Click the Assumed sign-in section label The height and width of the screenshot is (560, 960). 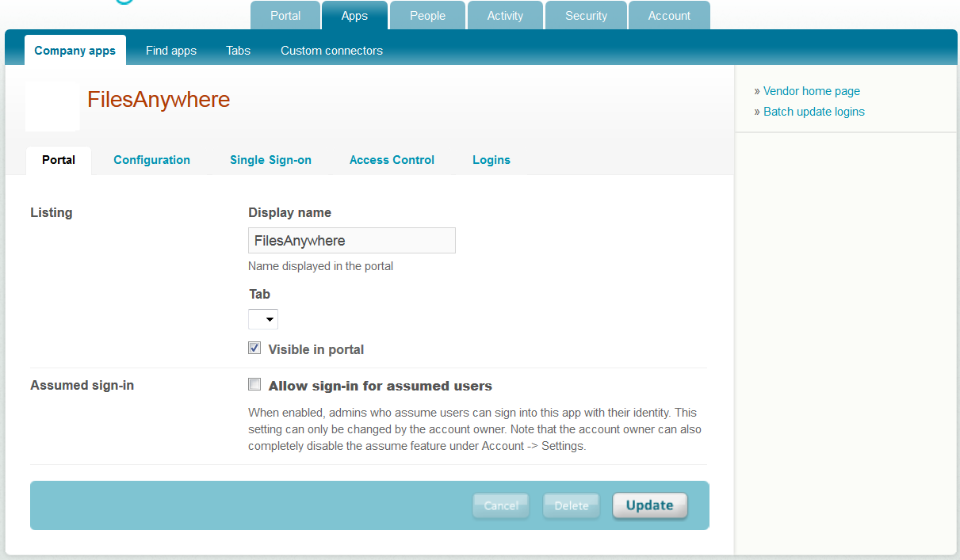click(82, 386)
